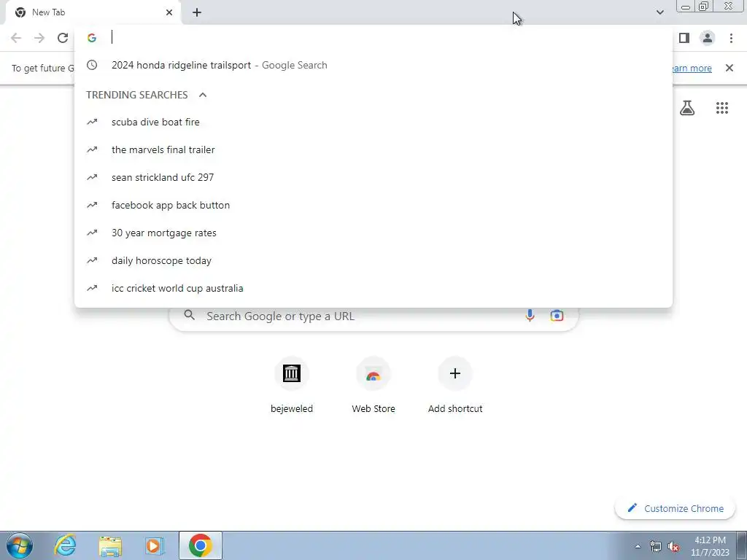Click the back navigation arrow
The width and height of the screenshot is (747, 560).
coord(16,38)
